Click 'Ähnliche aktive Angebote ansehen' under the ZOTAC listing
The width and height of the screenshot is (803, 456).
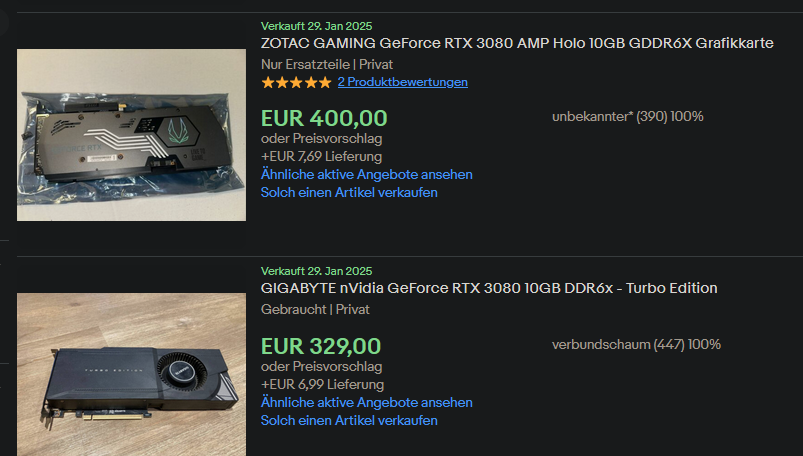(x=367, y=174)
